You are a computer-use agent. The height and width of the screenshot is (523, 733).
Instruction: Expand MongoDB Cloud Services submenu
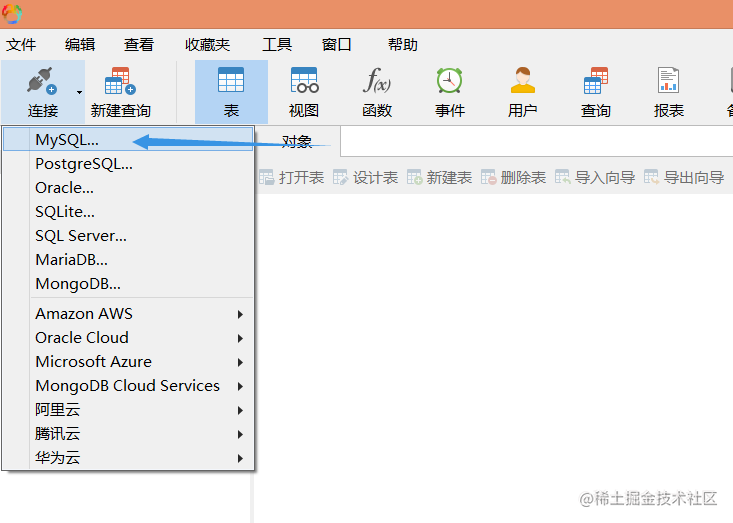point(128,386)
